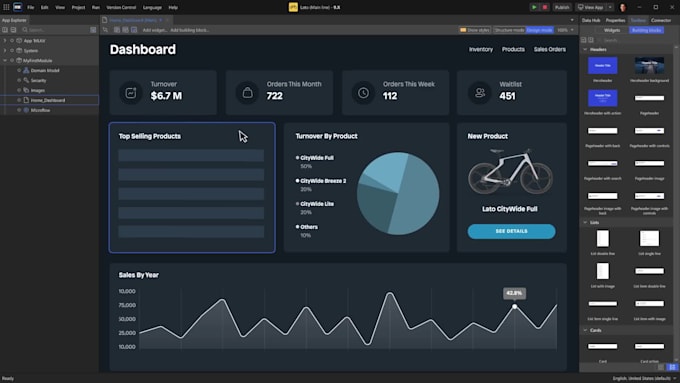This screenshot has height=383, width=680.
Task: Click the App Explorer filter icon beside search
Action: pos(93,30)
